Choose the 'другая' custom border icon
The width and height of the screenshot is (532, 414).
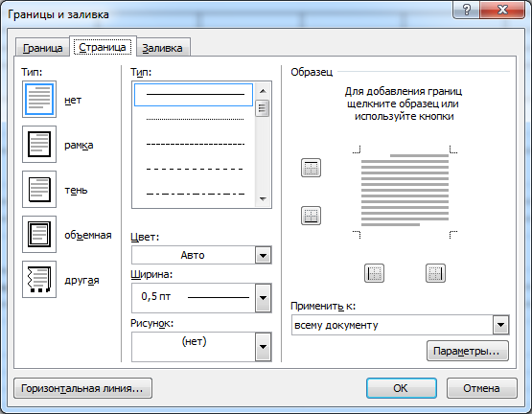click(x=39, y=279)
